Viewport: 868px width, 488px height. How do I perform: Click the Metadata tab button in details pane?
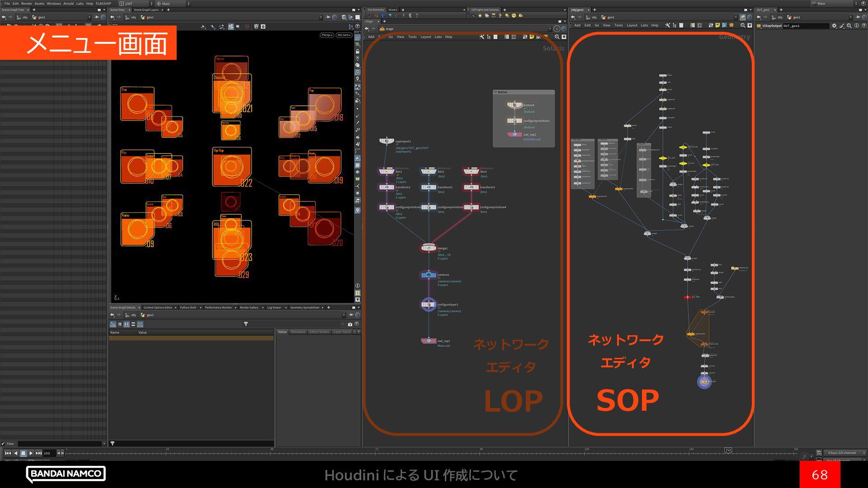pyautogui.click(x=298, y=332)
